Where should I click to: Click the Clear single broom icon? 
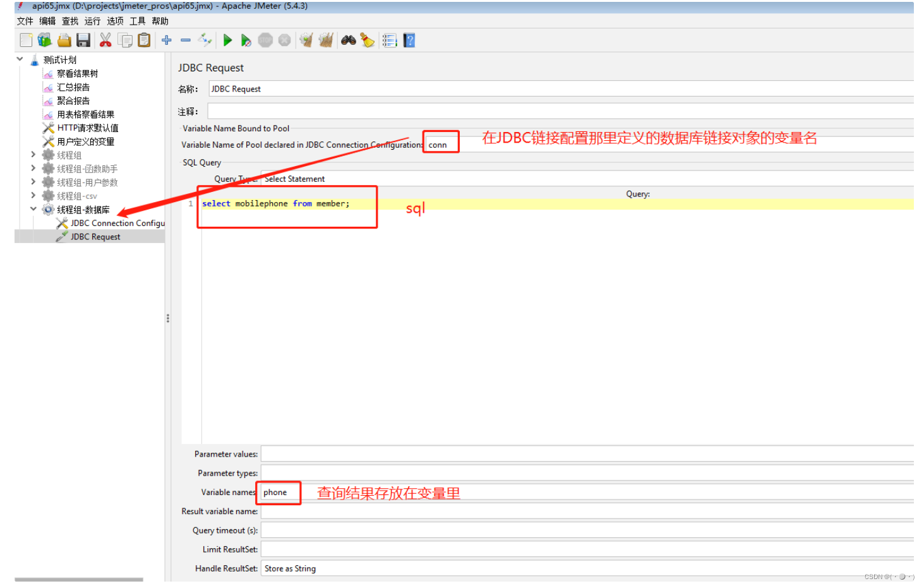point(306,40)
